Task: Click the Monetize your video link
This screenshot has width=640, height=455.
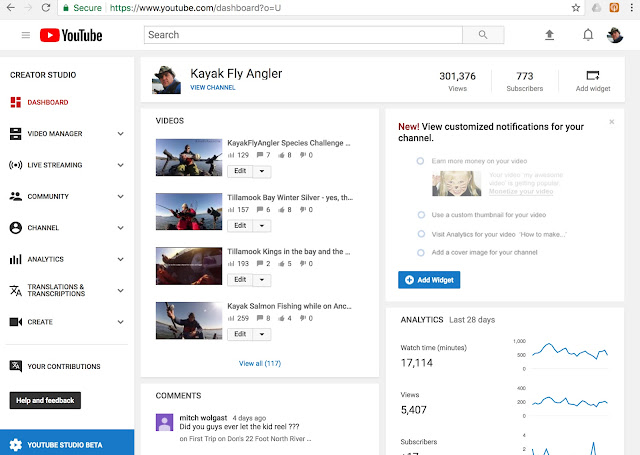Action: tap(521, 191)
